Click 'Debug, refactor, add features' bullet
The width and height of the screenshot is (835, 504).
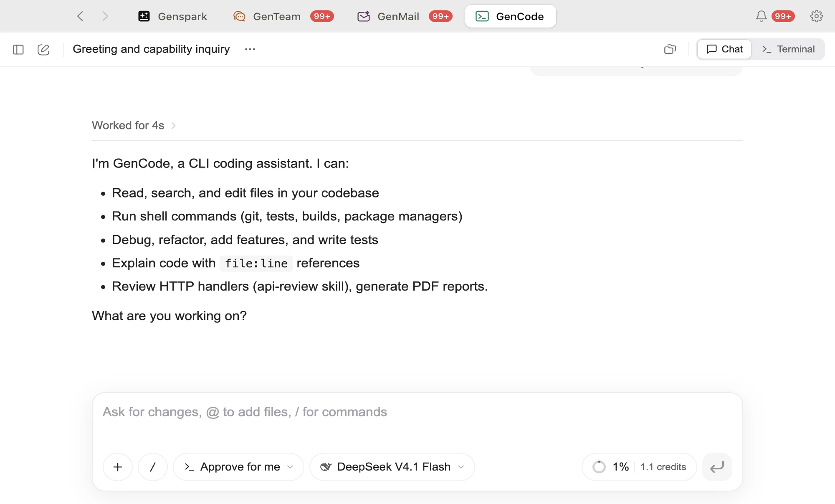tap(245, 240)
